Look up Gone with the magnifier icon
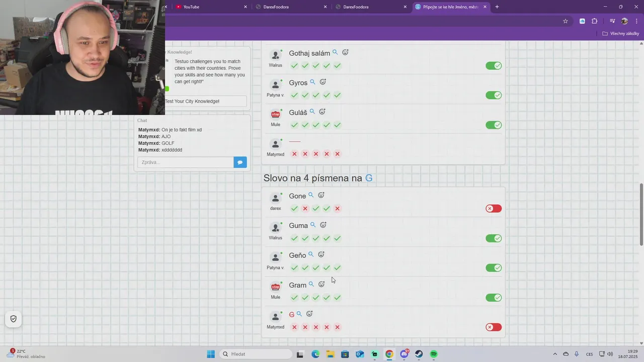644x362 pixels. pos(311,195)
